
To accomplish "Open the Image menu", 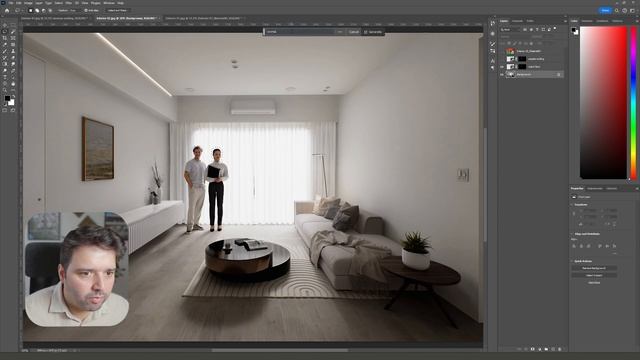I will tap(28, 3).
